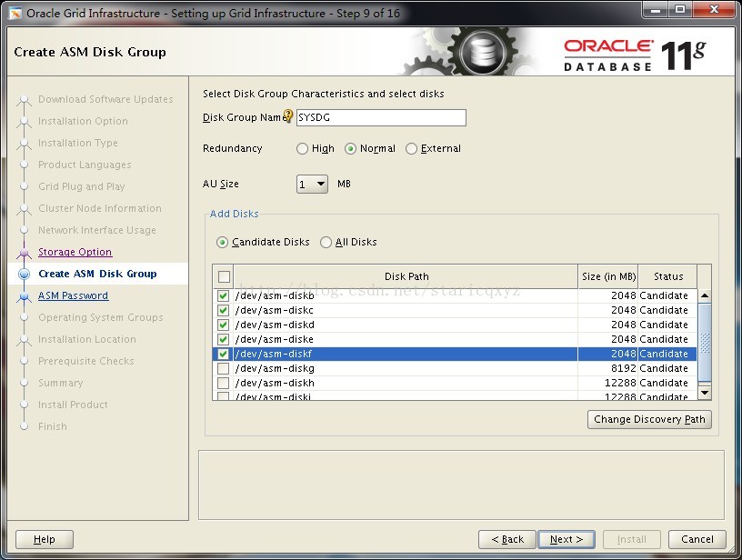
Task: Click the Help button
Action: coord(45,539)
